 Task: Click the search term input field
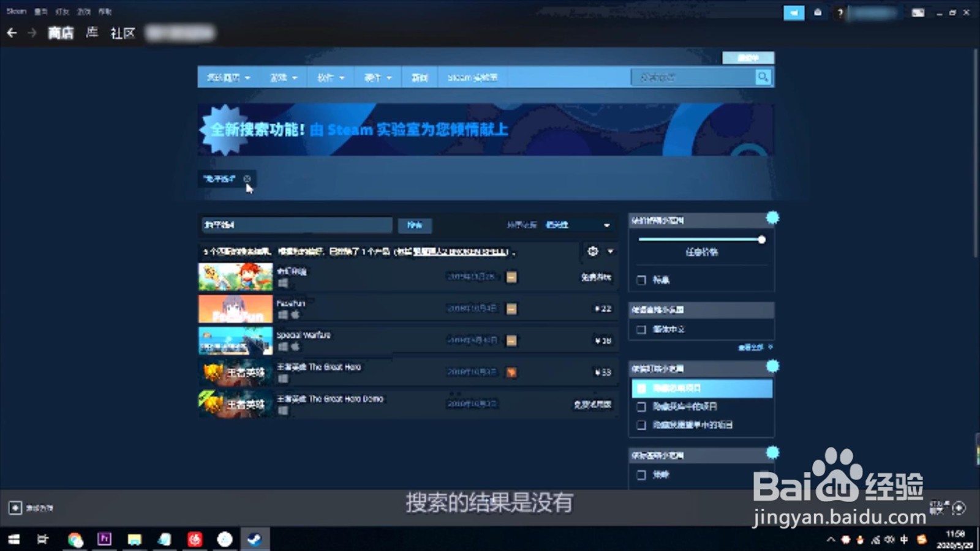(296, 225)
